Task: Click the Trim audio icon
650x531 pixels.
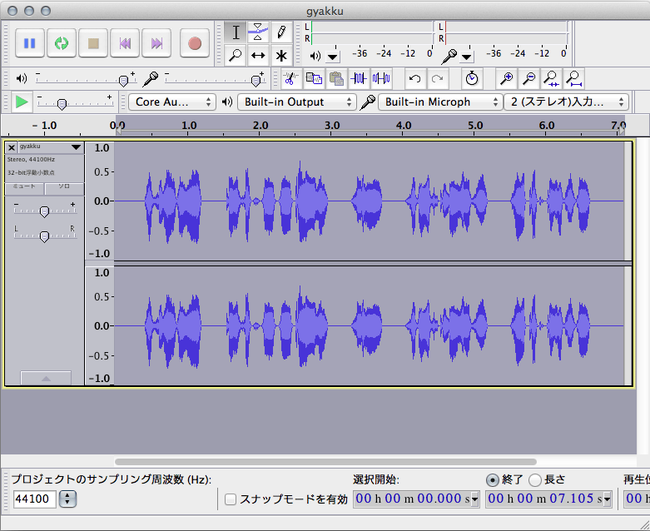Action: click(359, 78)
